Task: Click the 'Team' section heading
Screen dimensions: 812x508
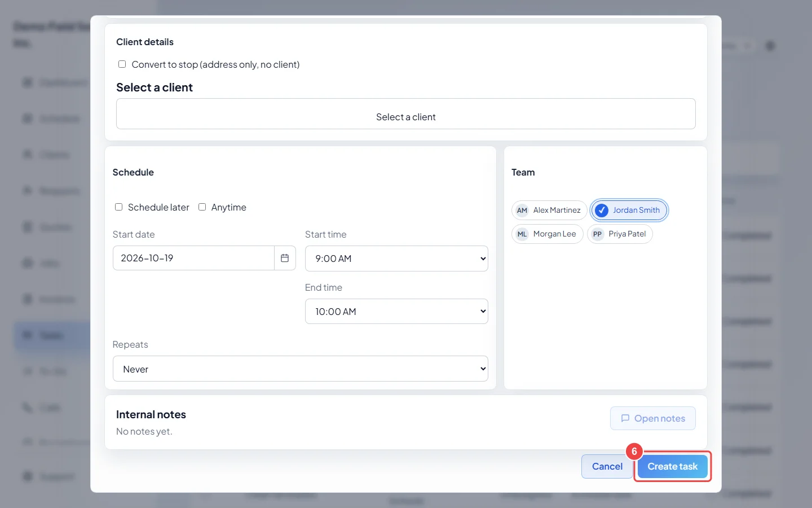Action: pos(523,173)
